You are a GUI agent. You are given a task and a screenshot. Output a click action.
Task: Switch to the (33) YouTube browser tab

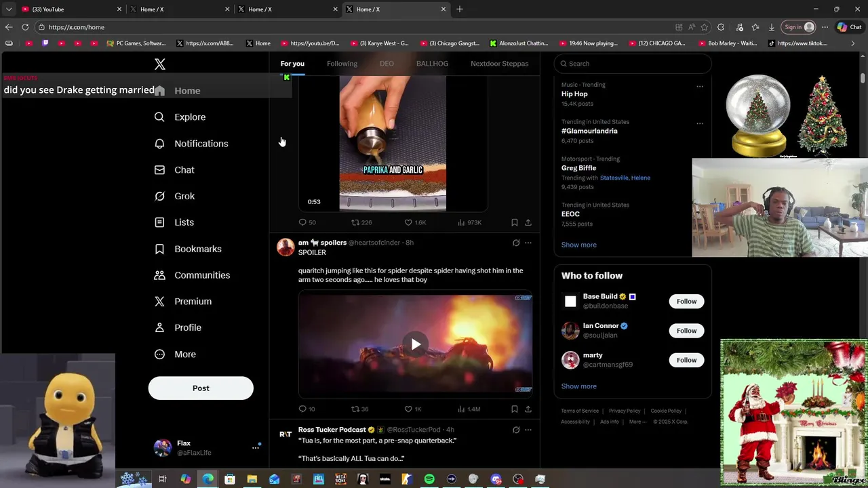point(71,9)
